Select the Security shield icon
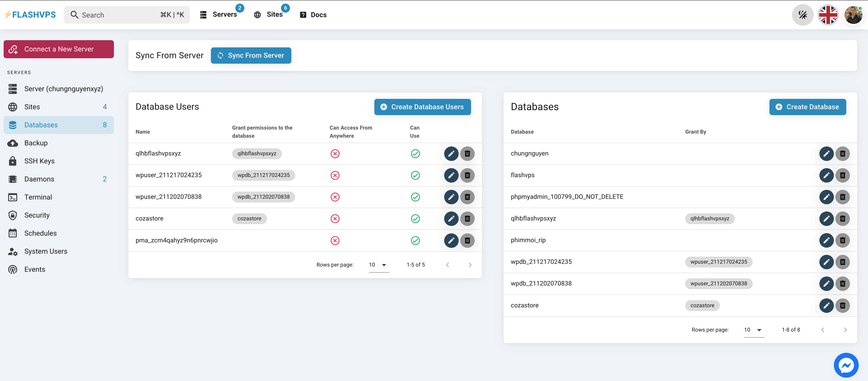This screenshot has height=381, width=868. (x=12, y=215)
